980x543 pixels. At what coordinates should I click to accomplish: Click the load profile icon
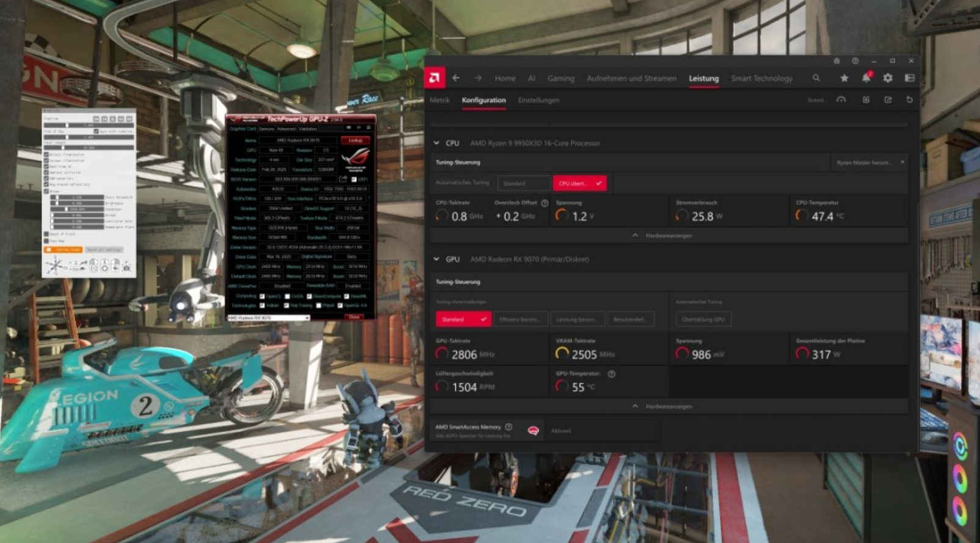(x=866, y=100)
